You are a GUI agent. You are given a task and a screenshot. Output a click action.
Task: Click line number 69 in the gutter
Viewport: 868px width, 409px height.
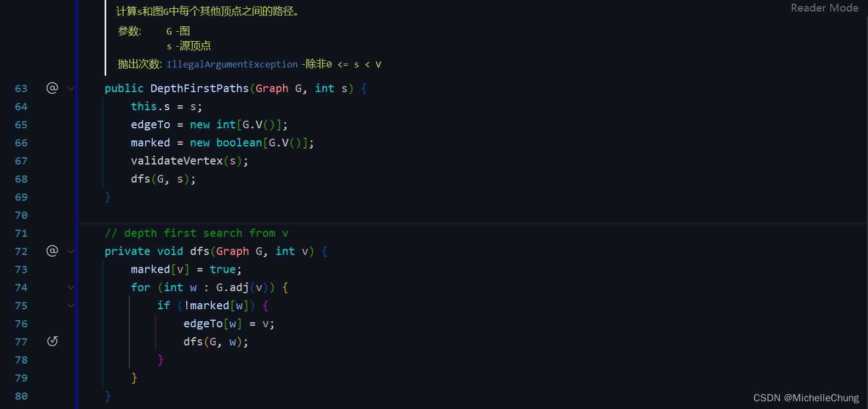coord(21,197)
